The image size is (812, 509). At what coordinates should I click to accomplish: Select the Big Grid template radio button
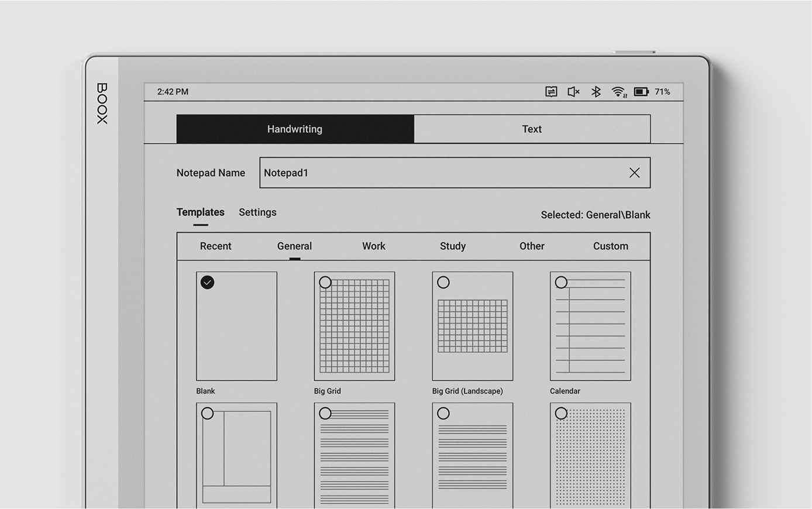pos(325,282)
